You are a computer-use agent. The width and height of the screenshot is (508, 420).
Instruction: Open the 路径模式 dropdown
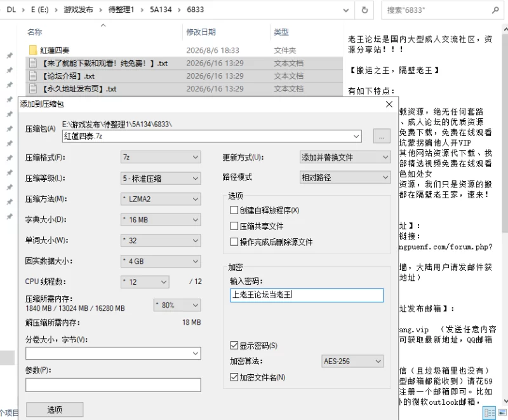(x=345, y=177)
